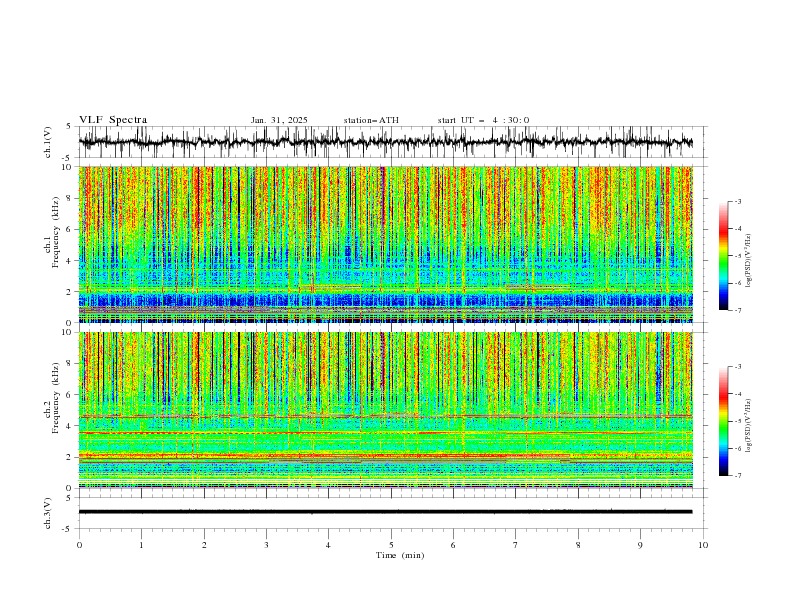Click time axis tick label '10'
792x612 pixels.
703,545
